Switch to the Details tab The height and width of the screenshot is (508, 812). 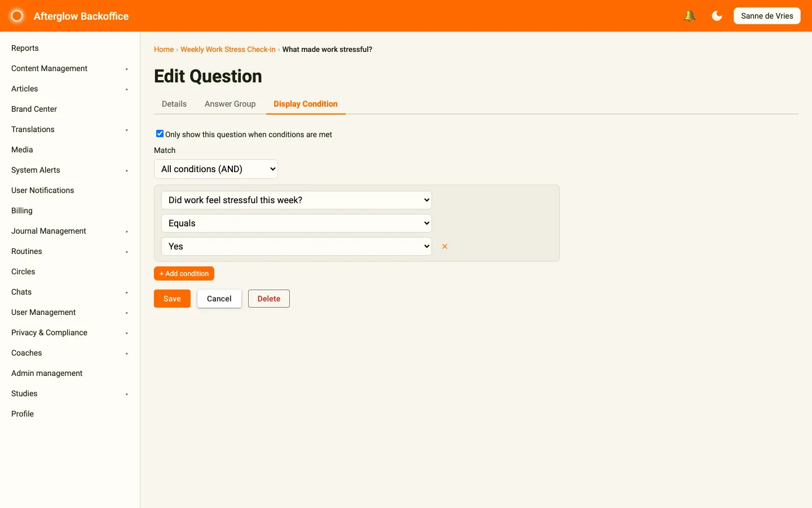(174, 104)
